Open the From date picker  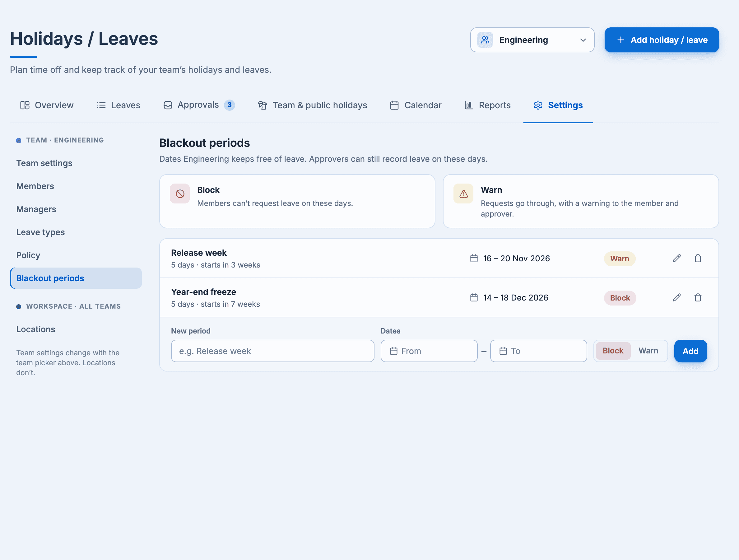429,351
